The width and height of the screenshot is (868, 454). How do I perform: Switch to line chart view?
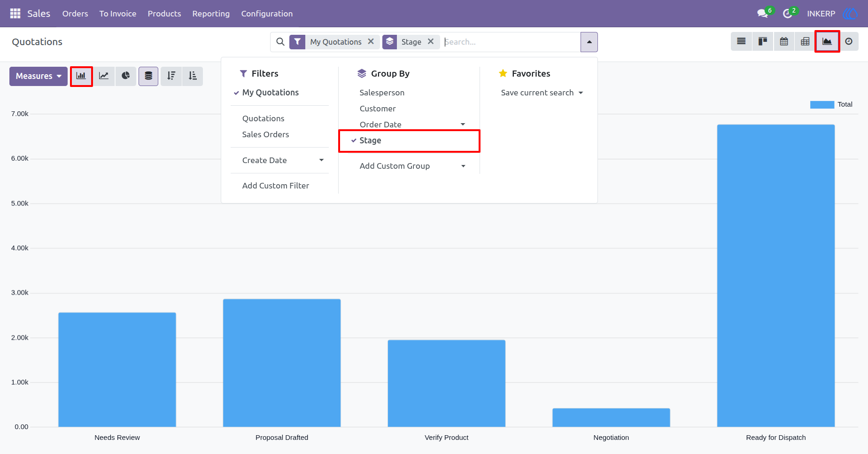(104, 76)
